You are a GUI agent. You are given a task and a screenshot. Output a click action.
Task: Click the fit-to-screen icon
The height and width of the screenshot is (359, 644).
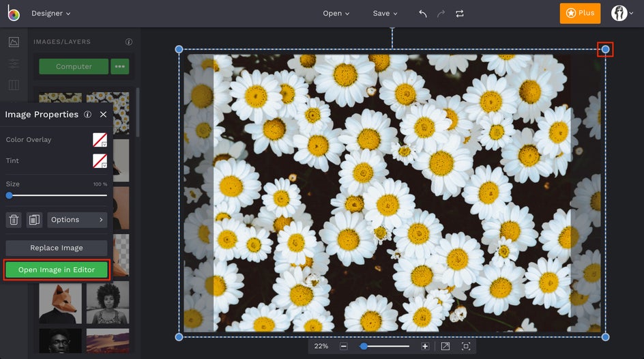(466, 347)
